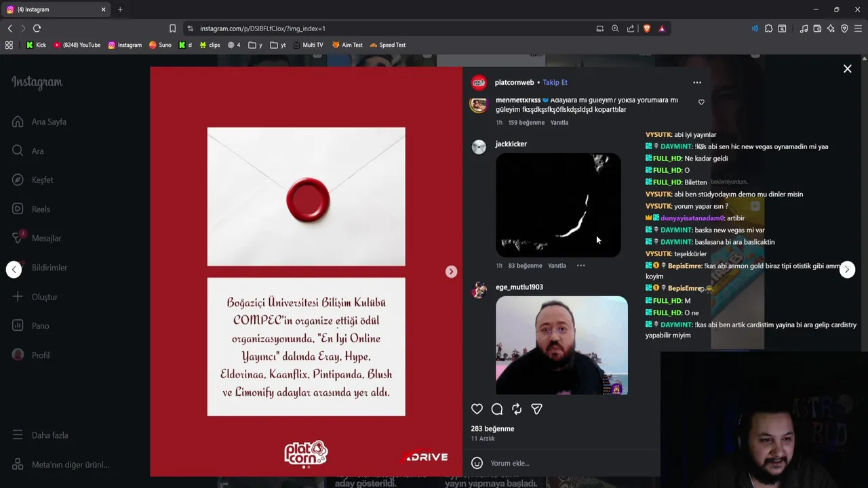Image resolution: width=868 pixels, height=488 pixels.
Task: Click zoom magnifier icon in address bar
Action: pyautogui.click(x=615, y=28)
